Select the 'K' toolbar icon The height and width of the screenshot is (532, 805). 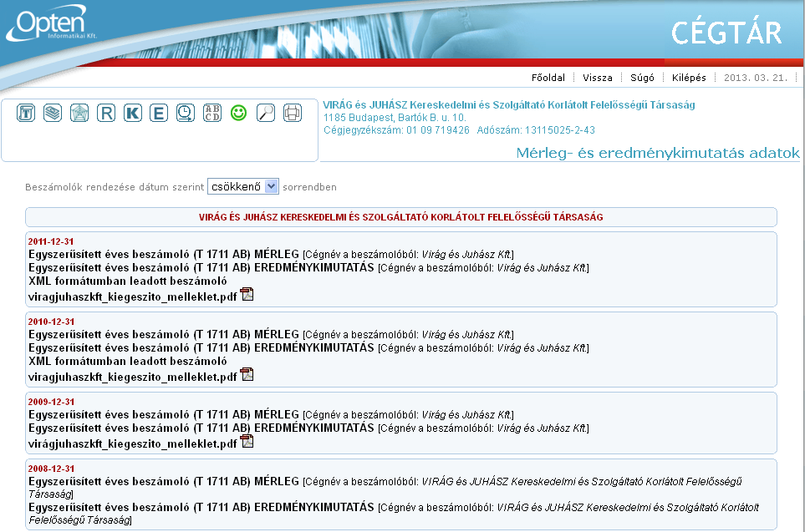132,113
